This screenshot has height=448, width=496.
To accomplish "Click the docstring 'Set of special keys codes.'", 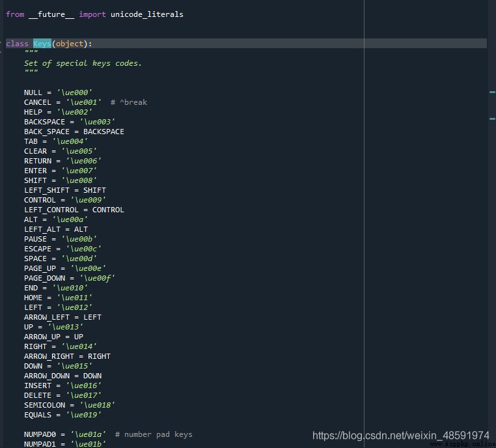I will pos(83,64).
